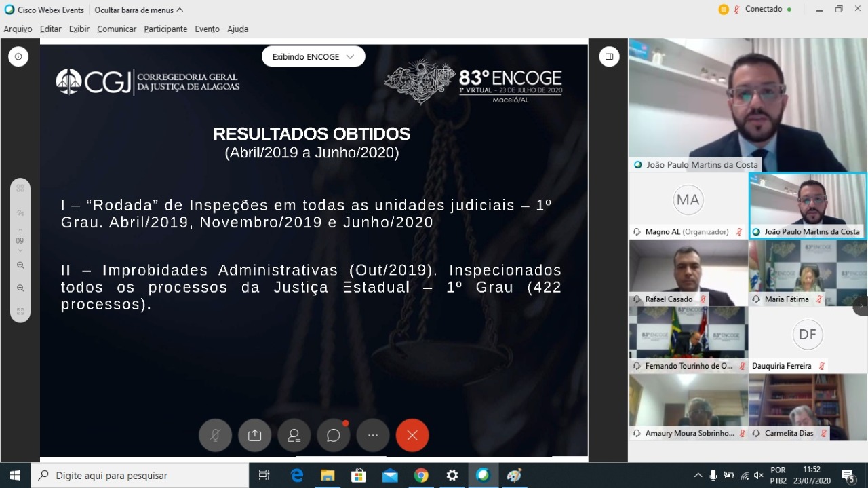Image resolution: width=868 pixels, height=488 pixels.
Task: Open the participants list panel
Action: (294, 436)
